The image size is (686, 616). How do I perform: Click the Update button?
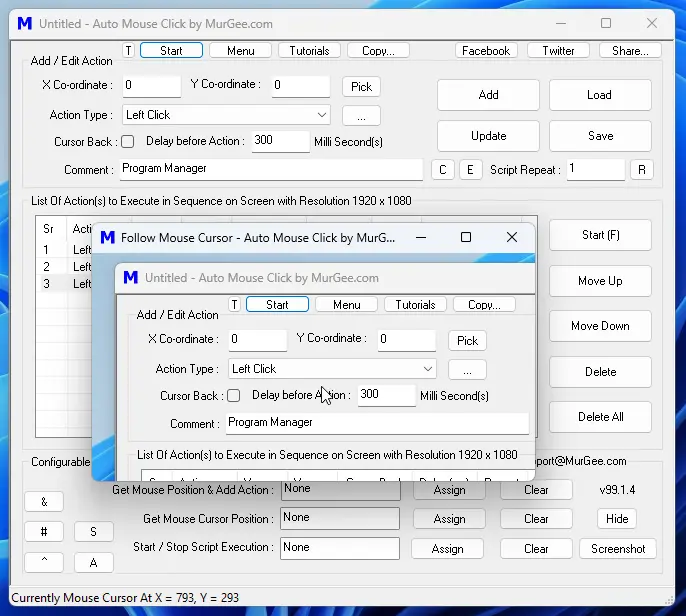[488, 136]
